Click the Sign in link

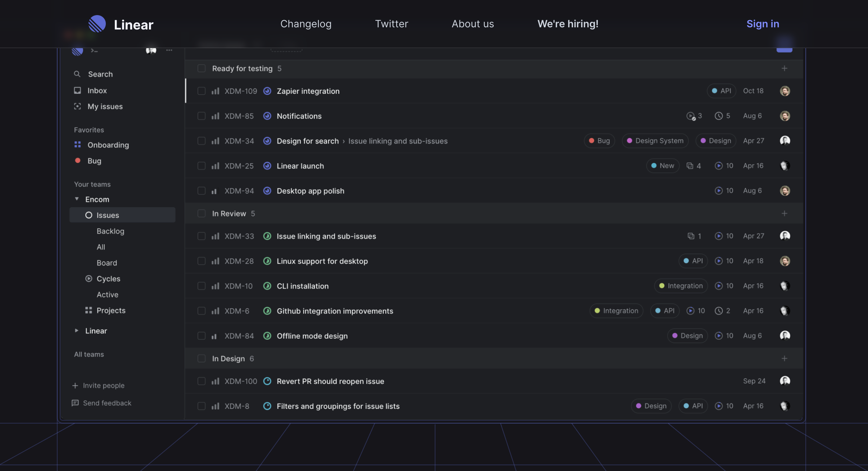(763, 24)
